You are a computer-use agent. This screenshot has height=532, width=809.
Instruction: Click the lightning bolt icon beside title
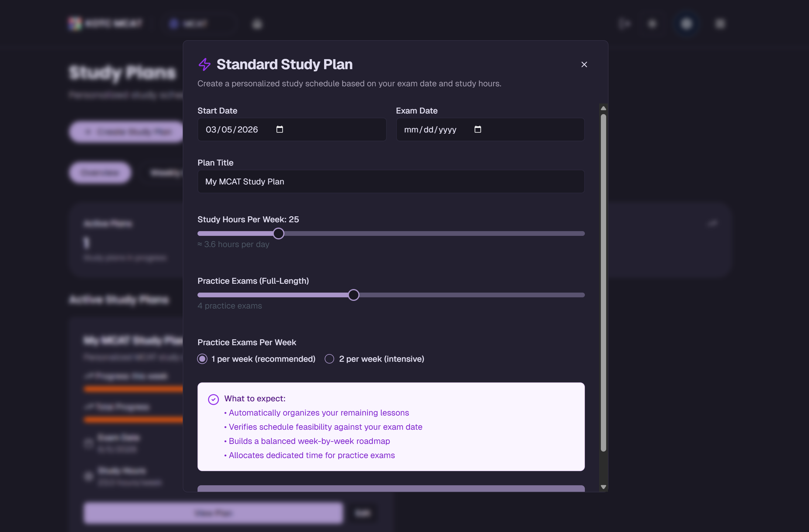pos(205,65)
